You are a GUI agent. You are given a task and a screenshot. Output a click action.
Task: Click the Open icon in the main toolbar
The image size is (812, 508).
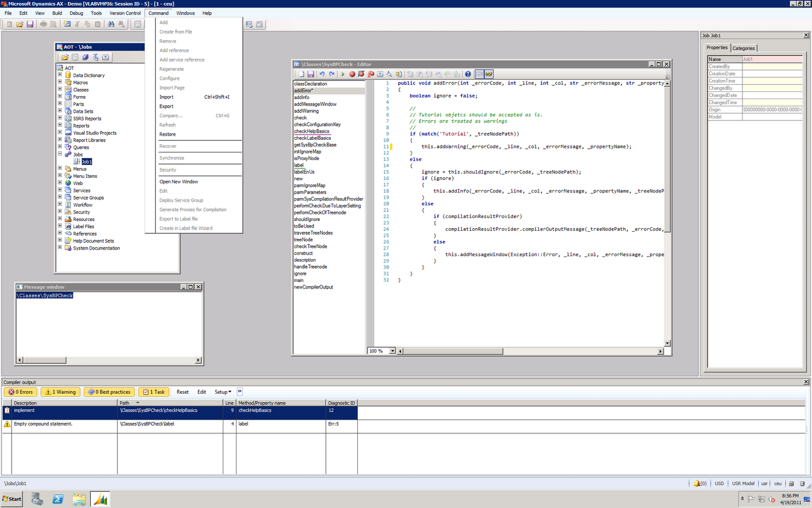click(x=19, y=24)
